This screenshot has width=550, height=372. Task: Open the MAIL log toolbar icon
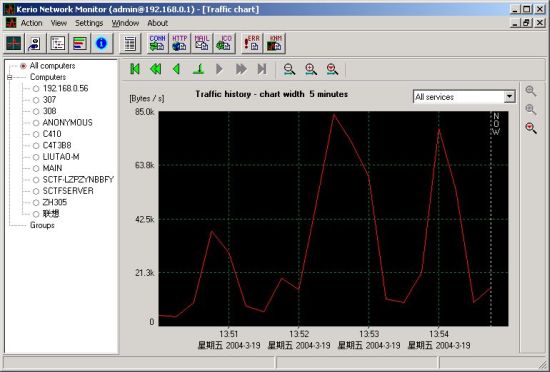[x=202, y=43]
